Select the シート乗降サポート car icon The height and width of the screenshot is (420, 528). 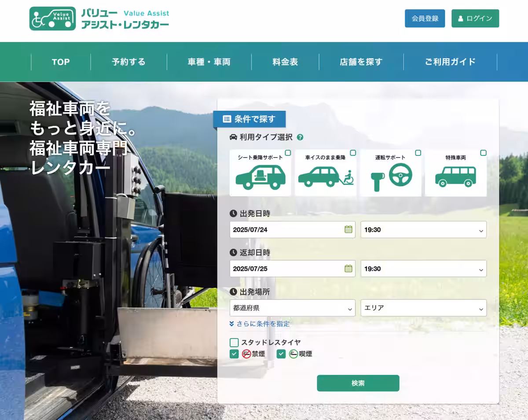[260, 177]
